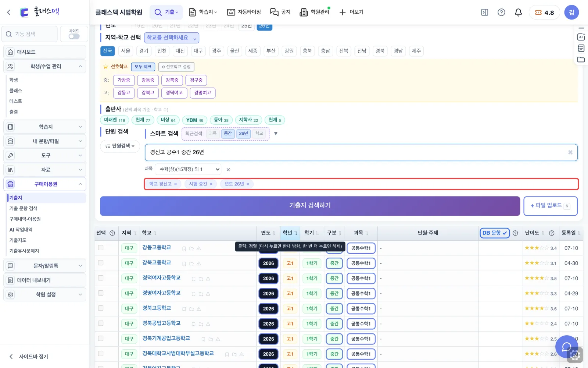Screen dimensions: 588x368
Task: Click the bookmark icon for 강북고등학교 row
Action: (184, 263)
